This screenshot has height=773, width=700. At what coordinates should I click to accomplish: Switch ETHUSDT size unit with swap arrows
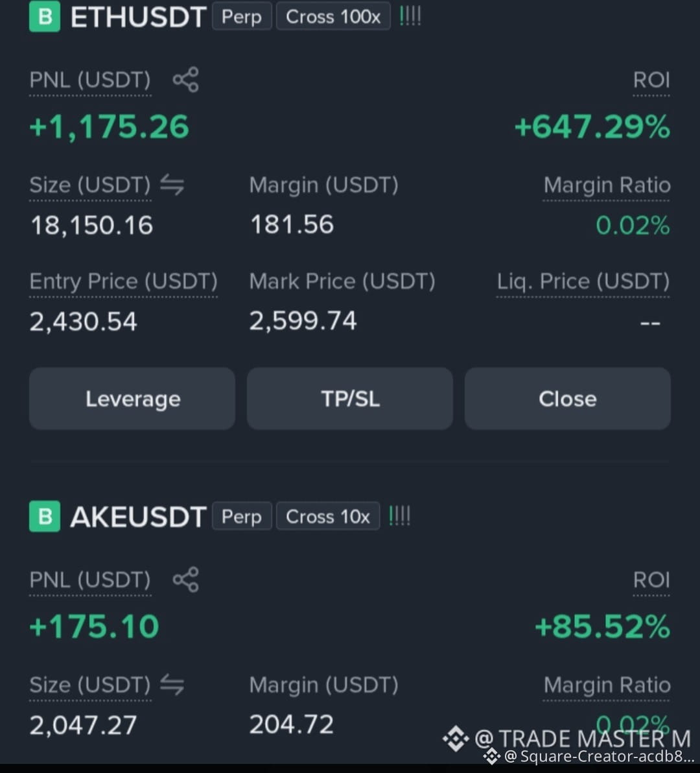pos(172,185)
